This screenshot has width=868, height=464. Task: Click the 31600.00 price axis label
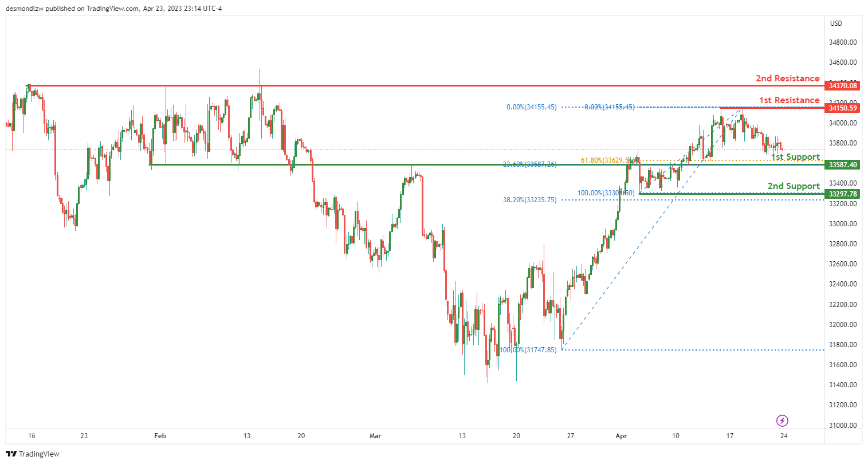click(843, 365)
